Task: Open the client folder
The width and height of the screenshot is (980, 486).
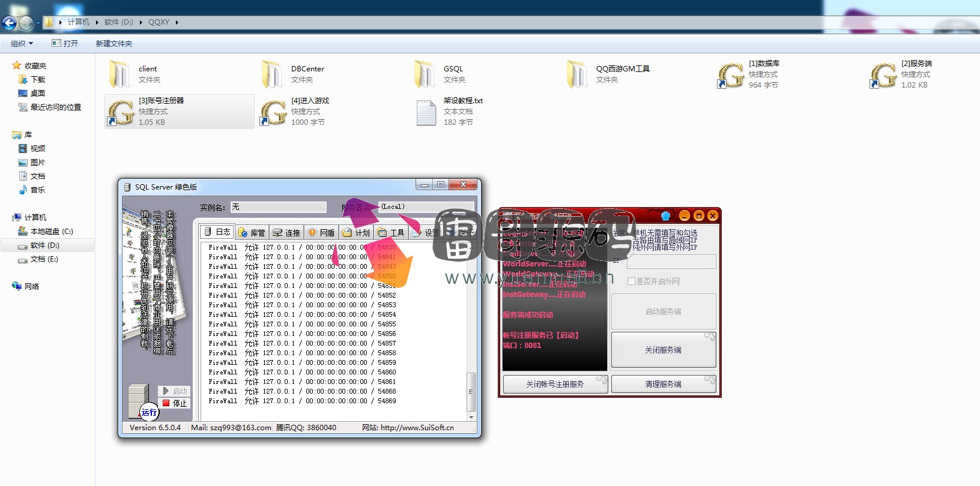Action: click(120, 74)
